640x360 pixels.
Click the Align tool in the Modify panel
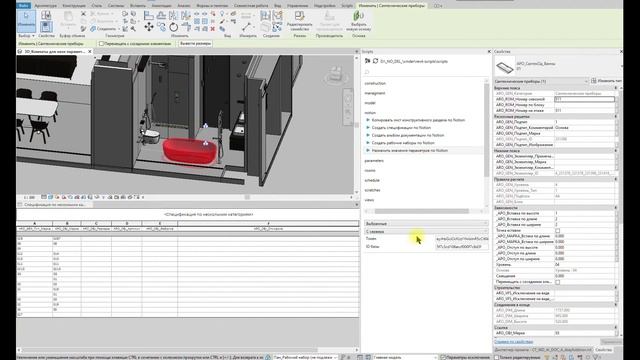149,16
